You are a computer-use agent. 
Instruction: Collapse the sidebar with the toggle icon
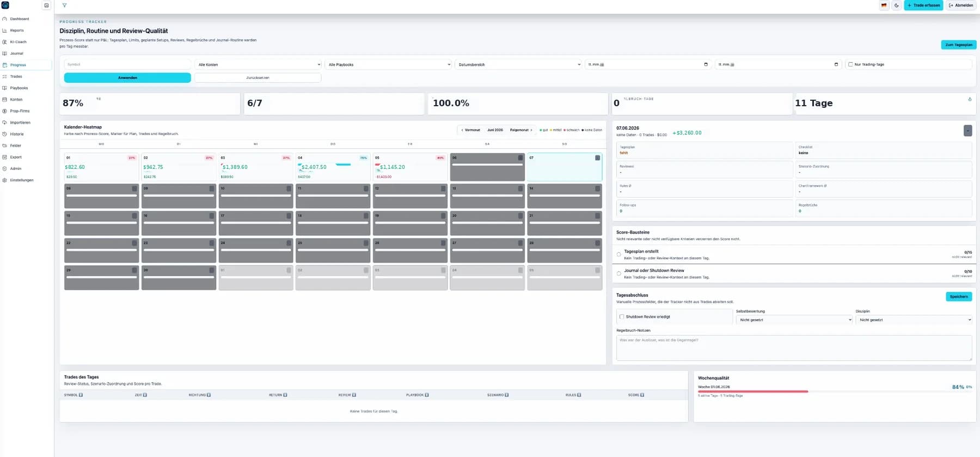[x=46, y=5]
